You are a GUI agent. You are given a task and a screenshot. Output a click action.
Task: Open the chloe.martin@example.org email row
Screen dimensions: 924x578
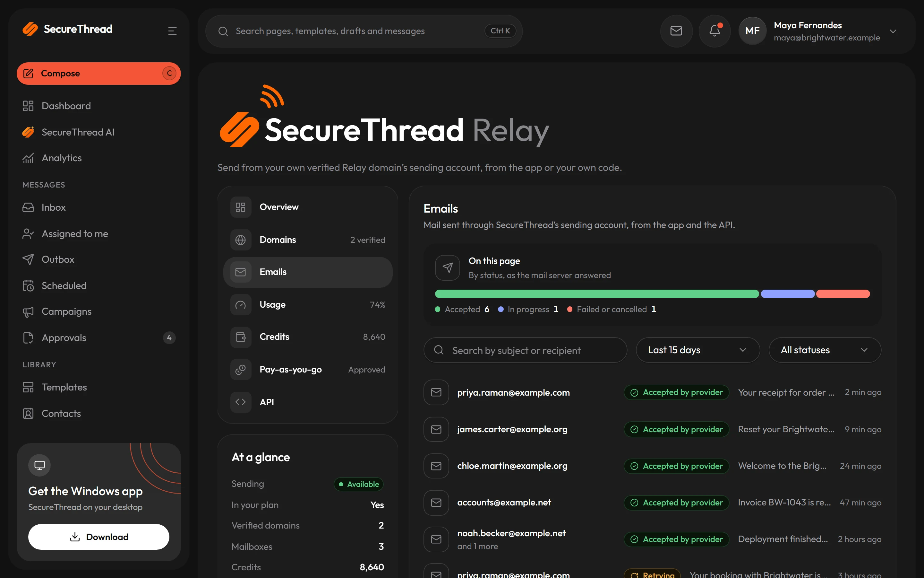pyautogui.click(x=652, y=466)
